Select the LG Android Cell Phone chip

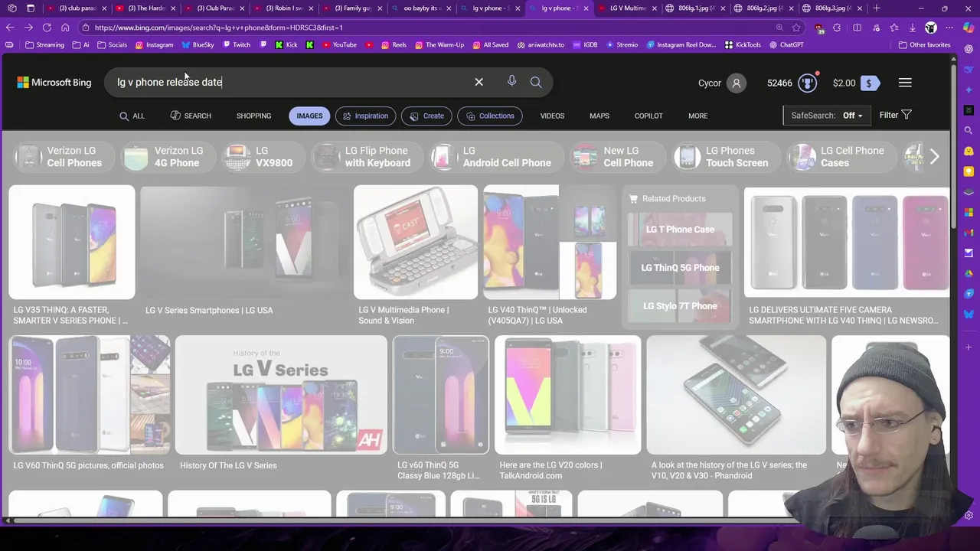495,156
